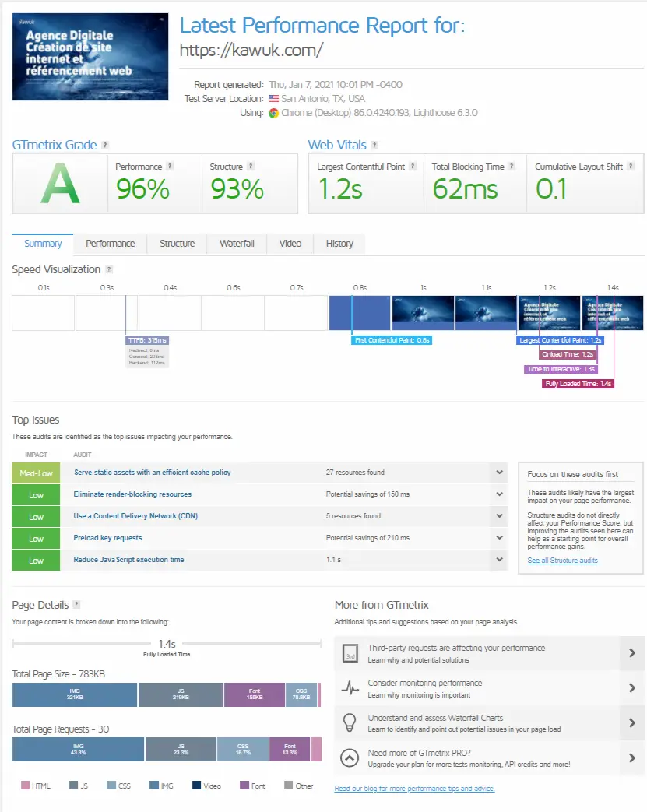The width and height of the screenshot is (647, 812).
Task: Click the light bulb Waterfall Charts icon
Action: pos(350,722)
